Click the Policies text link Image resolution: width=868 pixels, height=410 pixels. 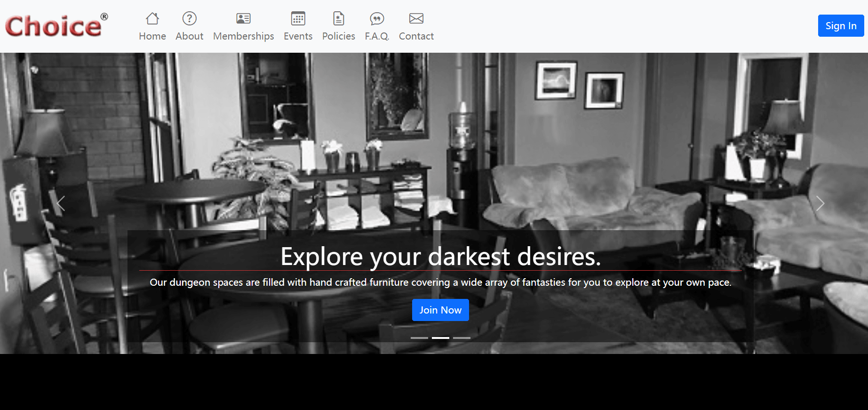click(x=339, y=36)
